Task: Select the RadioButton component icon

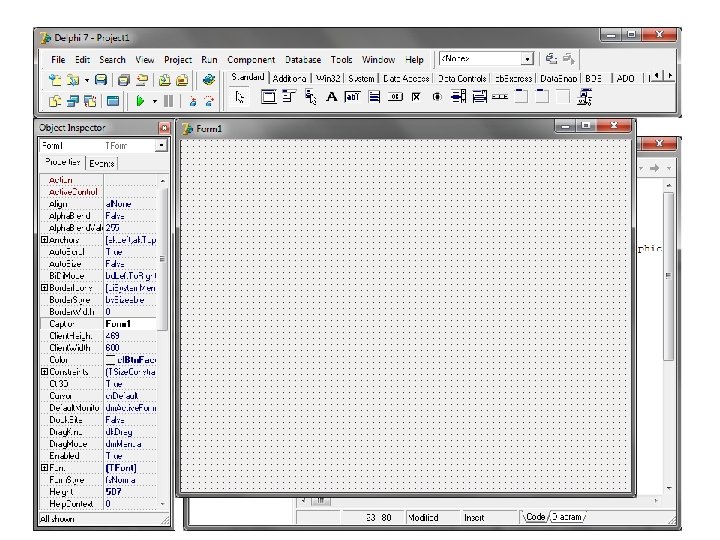Action: click(x=437, y=97)
